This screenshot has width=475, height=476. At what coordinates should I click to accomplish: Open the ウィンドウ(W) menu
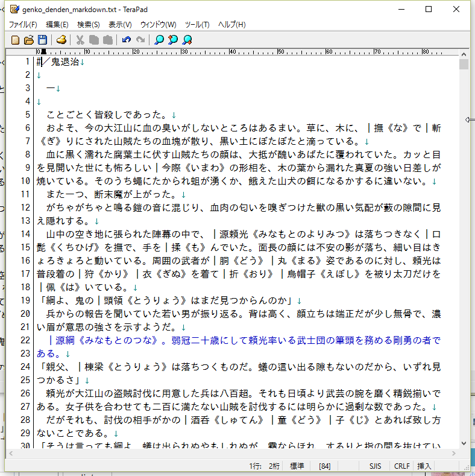158,25
